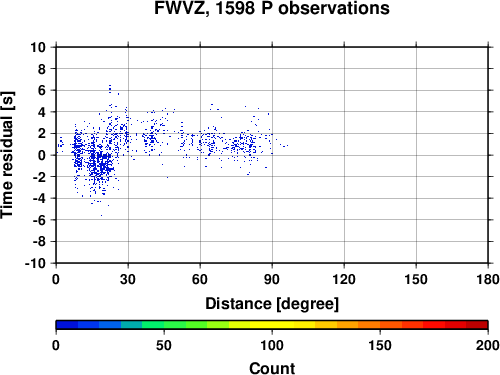Click the colorbar tick label 100

[x=272, y=345]
